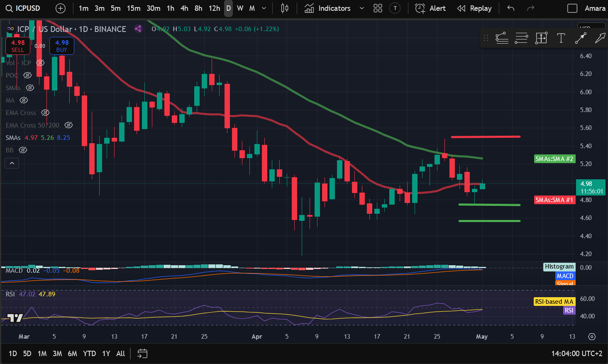The width and height of the screenshot is (608, 364).
Task: Open the Indicators dropdown arrow
Action: [361, 8]
